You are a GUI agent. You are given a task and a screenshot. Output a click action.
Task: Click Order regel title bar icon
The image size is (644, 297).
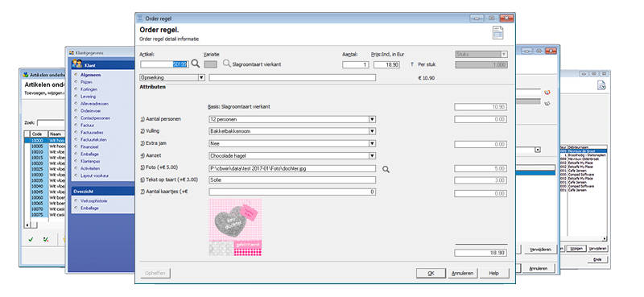[x=141, y=19]
